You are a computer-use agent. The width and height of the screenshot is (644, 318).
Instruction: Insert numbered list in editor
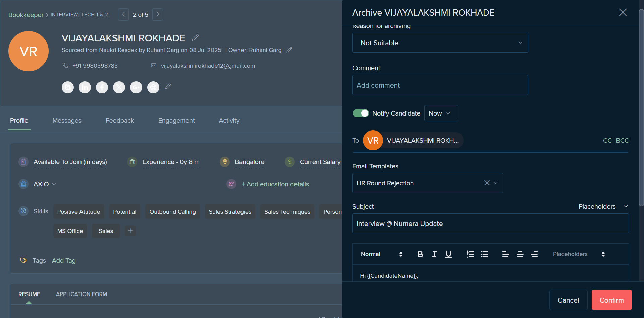click(x=470, y=254)
